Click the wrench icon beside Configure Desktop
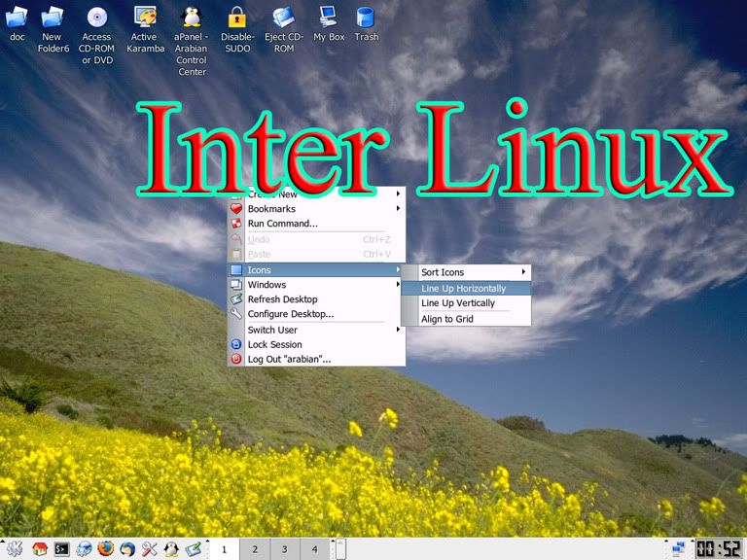The width and height of the screenshot is (747, 560). click(236, 313)
